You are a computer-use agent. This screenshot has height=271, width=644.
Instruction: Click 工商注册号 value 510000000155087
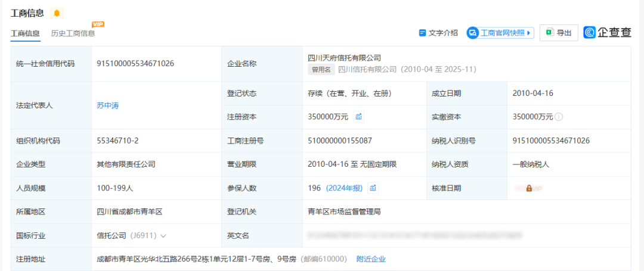[340, 141]
